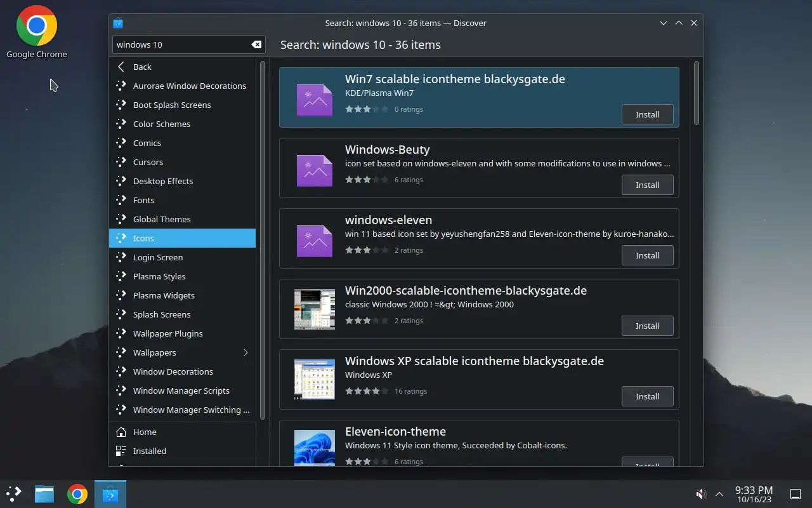Select Fonts category
812x508 pixels.
pos(183,200)
